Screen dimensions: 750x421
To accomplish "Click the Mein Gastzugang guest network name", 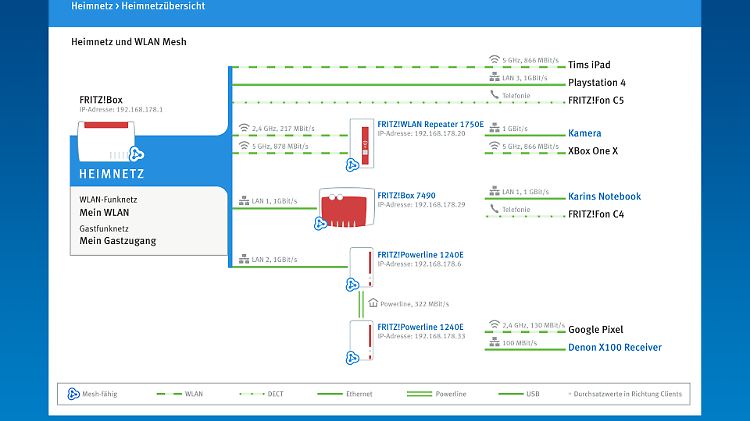I will pos(118,241).
